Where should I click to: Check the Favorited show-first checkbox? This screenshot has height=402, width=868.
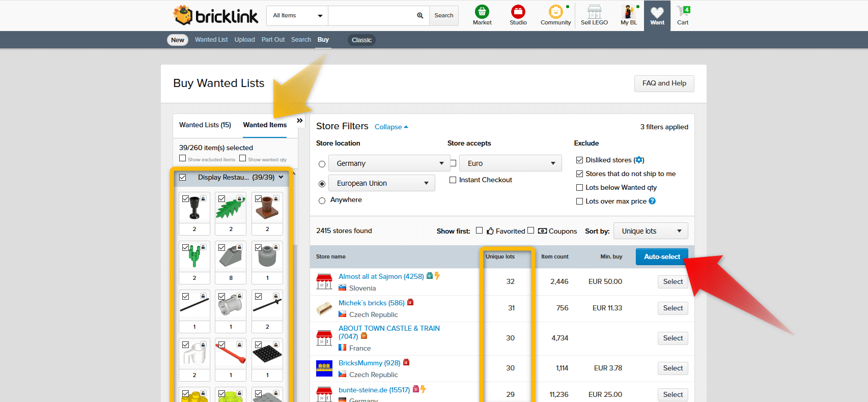[x=479, y=231]
